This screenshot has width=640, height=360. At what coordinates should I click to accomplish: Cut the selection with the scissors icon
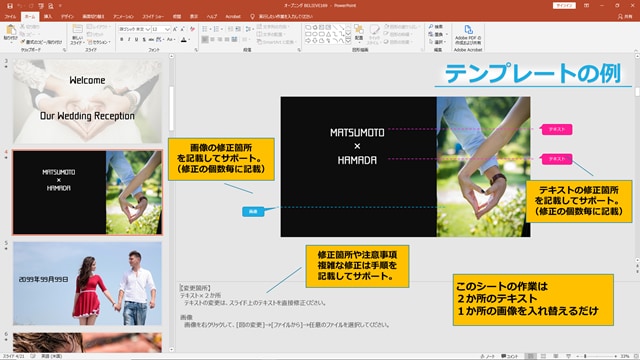pos(30,27)
